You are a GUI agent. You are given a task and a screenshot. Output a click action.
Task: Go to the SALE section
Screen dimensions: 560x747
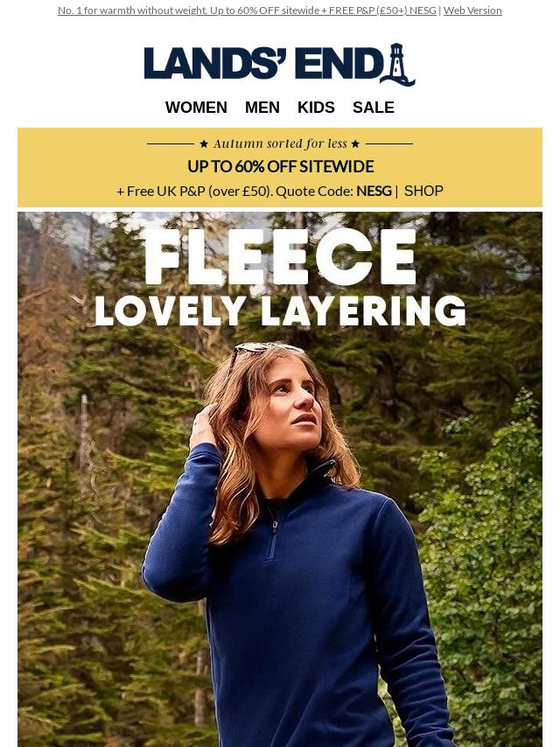[373, 108]
